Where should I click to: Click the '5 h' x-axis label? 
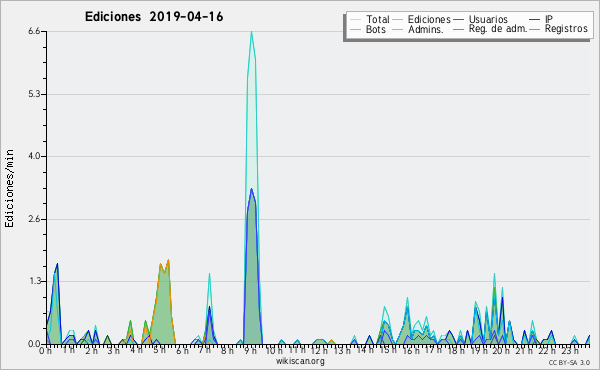click(x=160, y=350)
